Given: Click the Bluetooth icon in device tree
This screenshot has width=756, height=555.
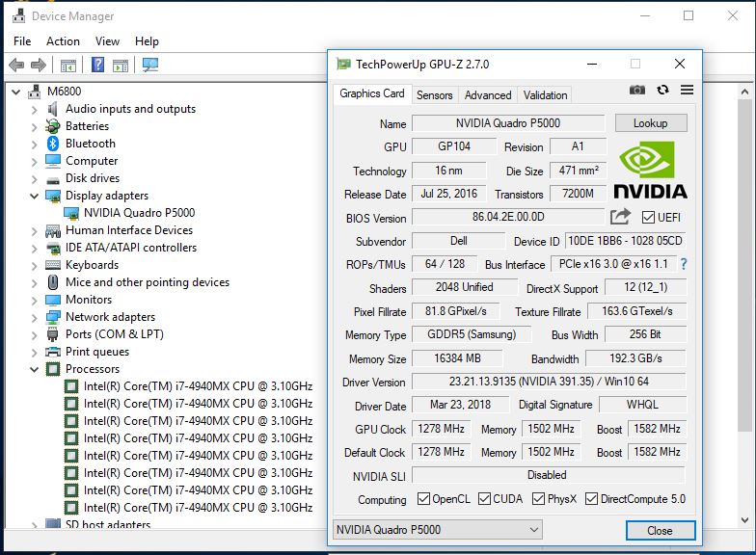Looking at the screenshot, I should (x=52, y=143).
